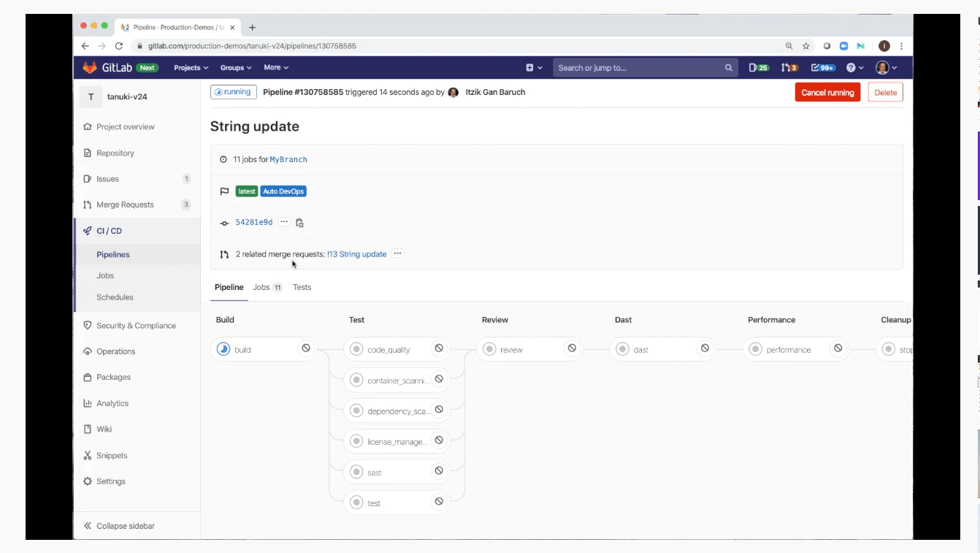This screenshot has height=553, width=980.
Task: Cancel the license_management job
Action: coord(439,440)
